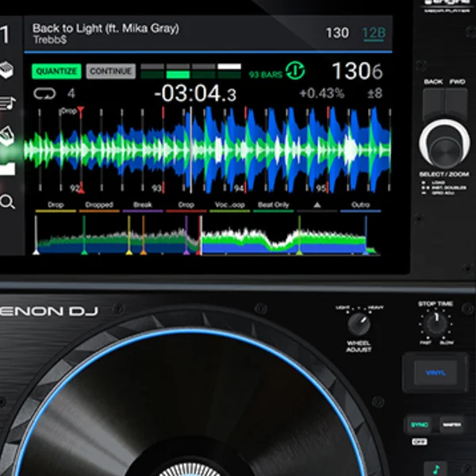
Task: Toggle the CONTINUE playback mode button
Action: [x=111, y=71]
